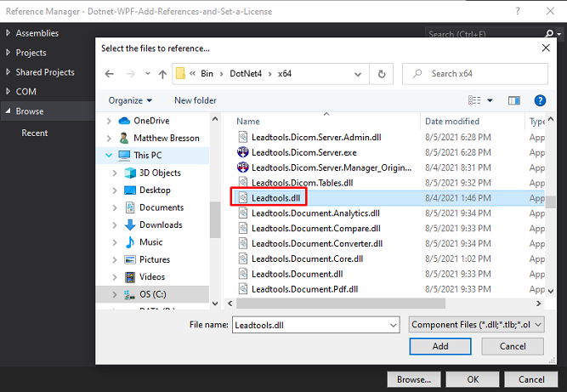This screenshot has height=392, width=567.
Task: Open the Component Files type filter dropdown
Action: [x=538, y=325]
